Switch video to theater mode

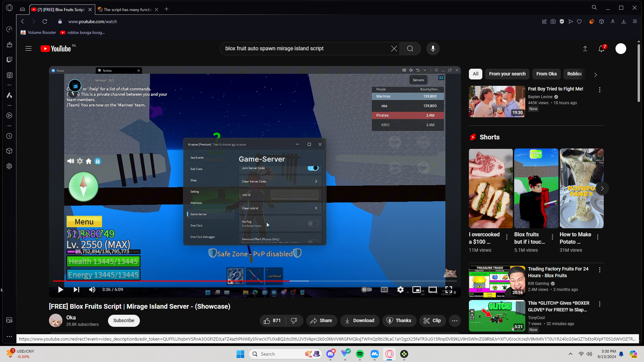[433, 290]
